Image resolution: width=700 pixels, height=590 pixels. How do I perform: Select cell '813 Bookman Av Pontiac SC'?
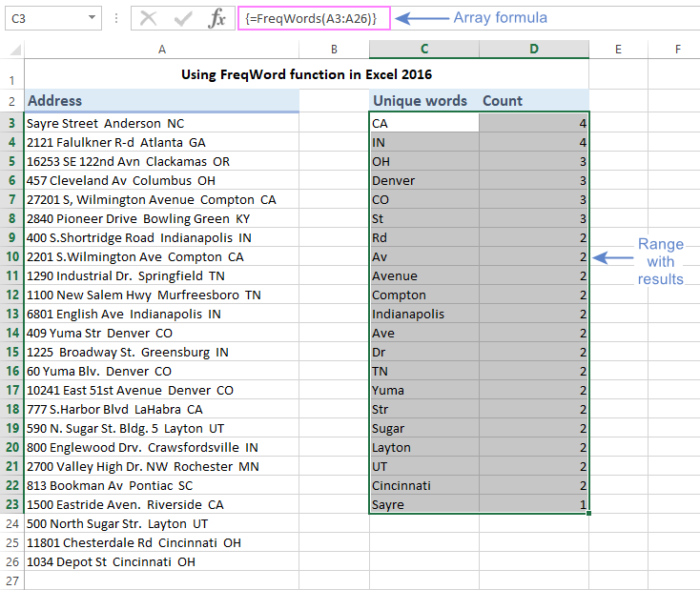(x=161, y=485)
